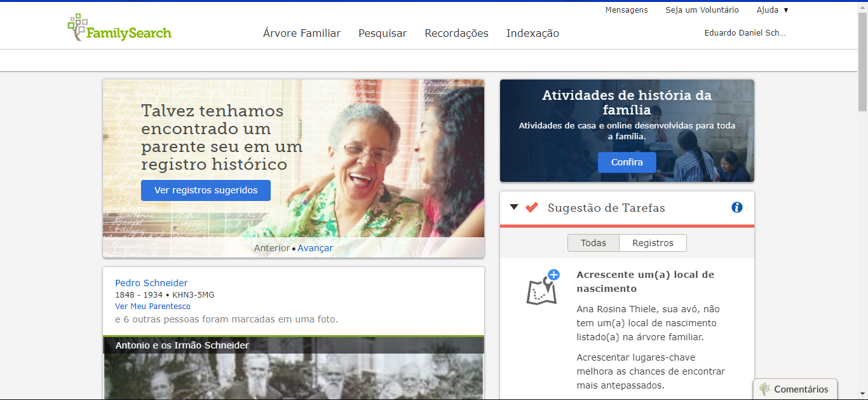Click the Acrescente um(a) local de nascimento heading
The image size is (868, 400).
646,282
